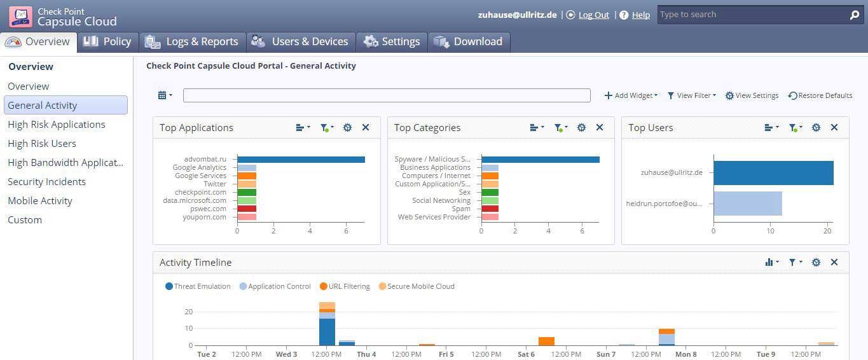Click the Help link
Viewport: 868px width, 360px height.
(x=641, y=15)
